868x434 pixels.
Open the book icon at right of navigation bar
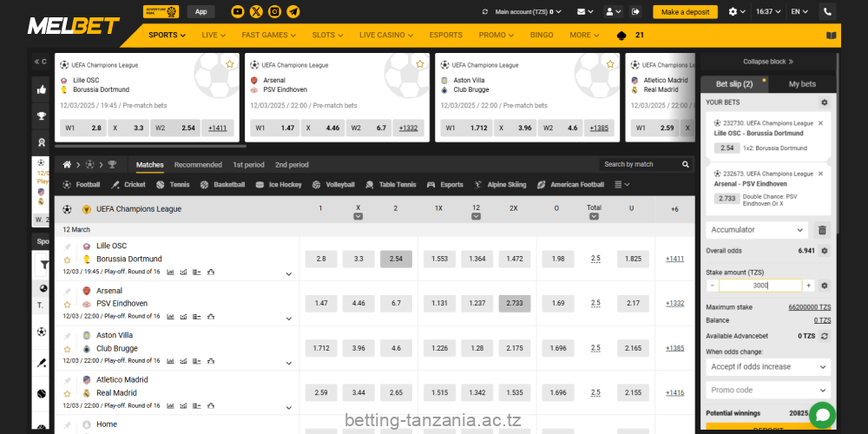click(831, 36)
